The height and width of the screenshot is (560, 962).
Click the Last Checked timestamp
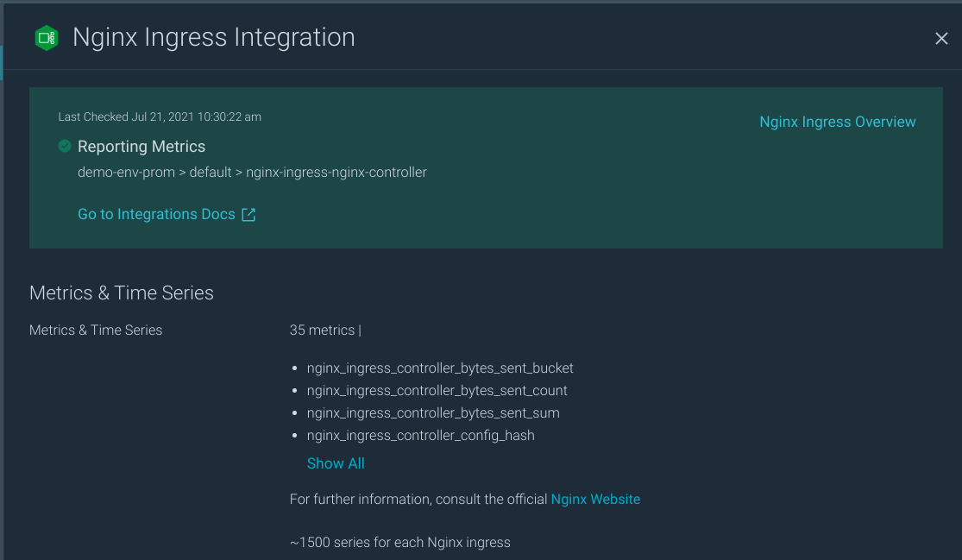pos(160,116)
